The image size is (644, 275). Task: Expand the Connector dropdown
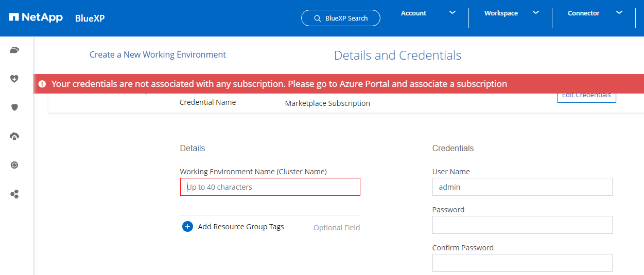click(595, 13)
